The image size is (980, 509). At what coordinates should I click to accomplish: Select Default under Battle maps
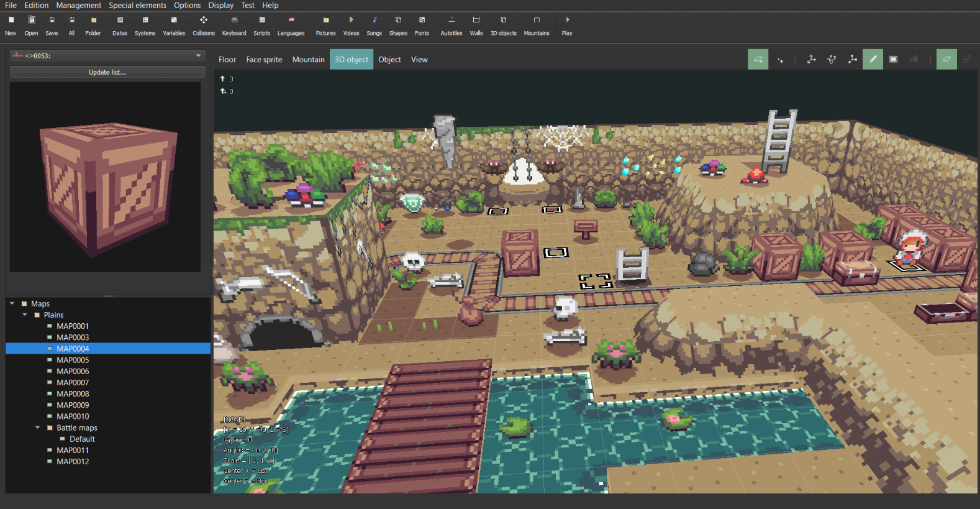[x=82, y=439]
